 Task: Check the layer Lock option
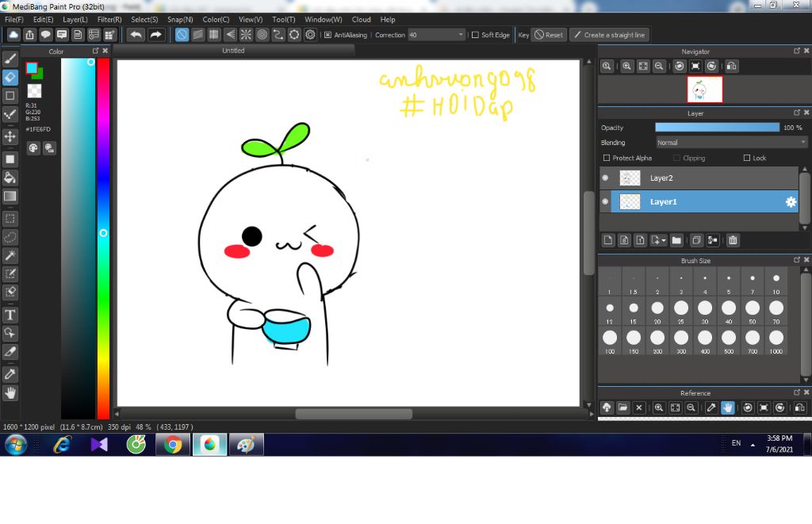pos(747,158)
